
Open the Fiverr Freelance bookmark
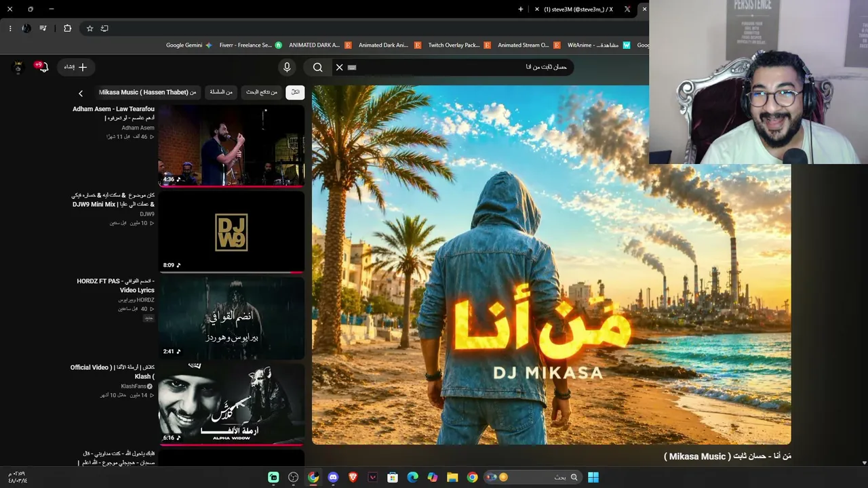[x=251, y=45]
